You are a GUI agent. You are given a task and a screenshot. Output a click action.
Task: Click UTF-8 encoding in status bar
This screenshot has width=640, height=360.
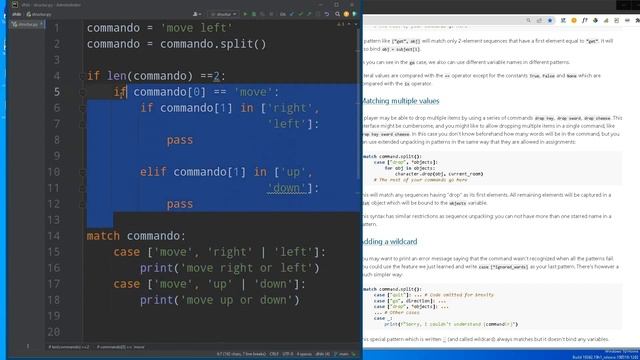pyautogui.click(x=288, y=354)
